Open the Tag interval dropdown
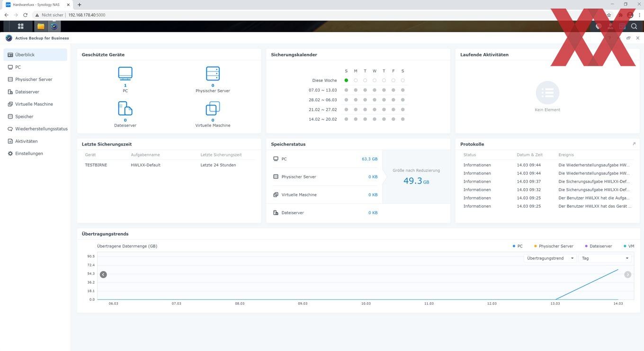The height and width of the screenshot is (351, 644). 605,258
